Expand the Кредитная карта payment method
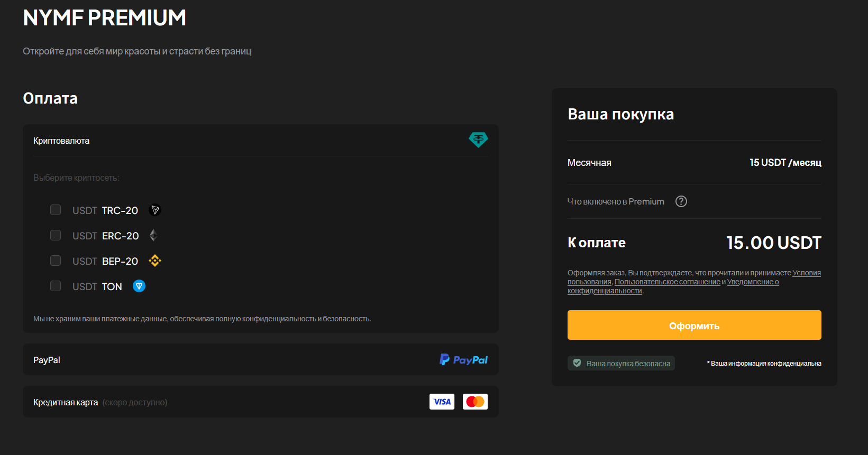This screenshot has width=868, height=455. 261,402
